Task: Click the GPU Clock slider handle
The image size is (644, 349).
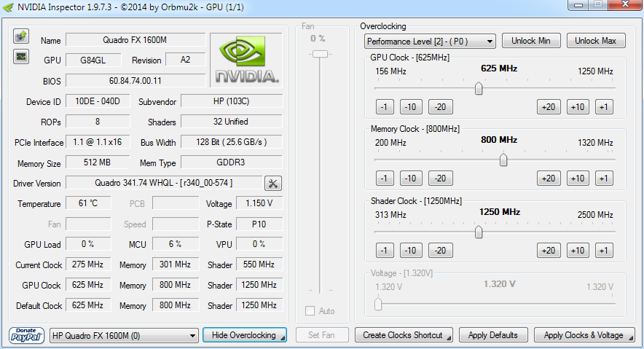Action: [x=479, y=88]
